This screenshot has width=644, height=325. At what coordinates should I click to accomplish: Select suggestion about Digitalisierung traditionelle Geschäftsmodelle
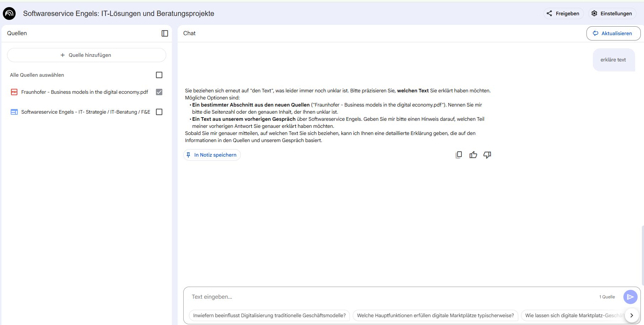point(269,315)
